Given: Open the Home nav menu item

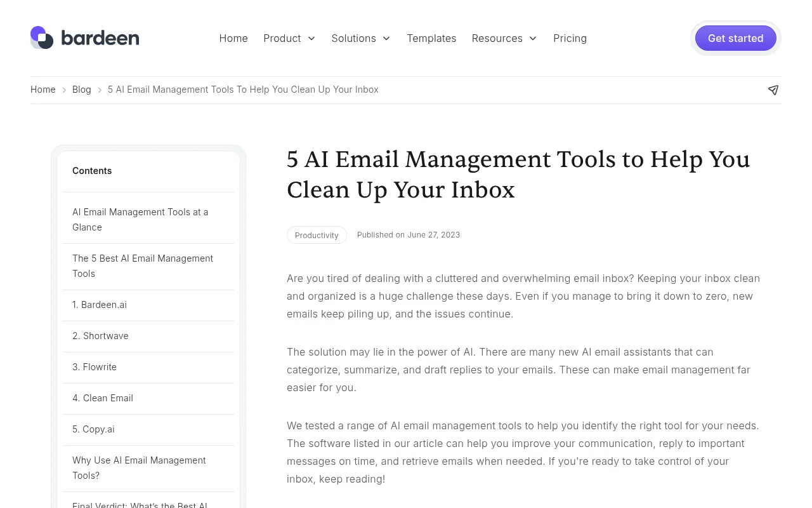Looking at the screenshot, I should coord(233,38).
